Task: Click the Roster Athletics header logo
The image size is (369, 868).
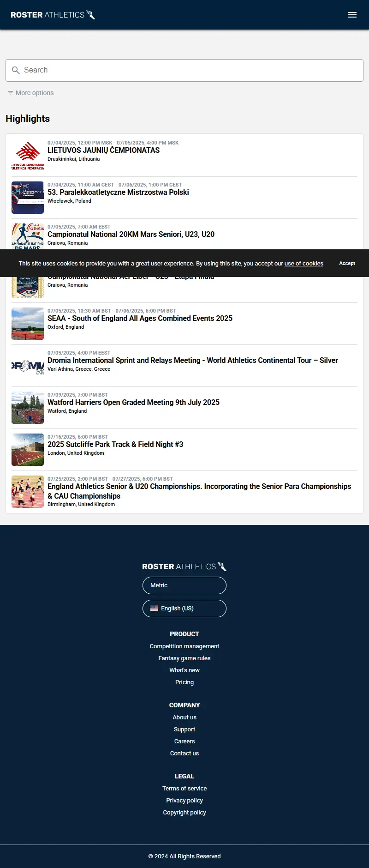Action: click(53, 15)
